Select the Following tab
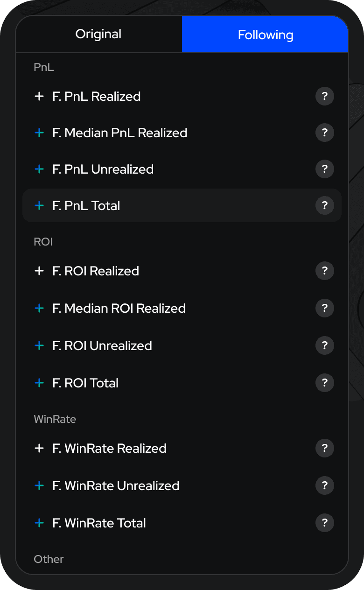Screen dimensions: 364x590 (265, 34)
